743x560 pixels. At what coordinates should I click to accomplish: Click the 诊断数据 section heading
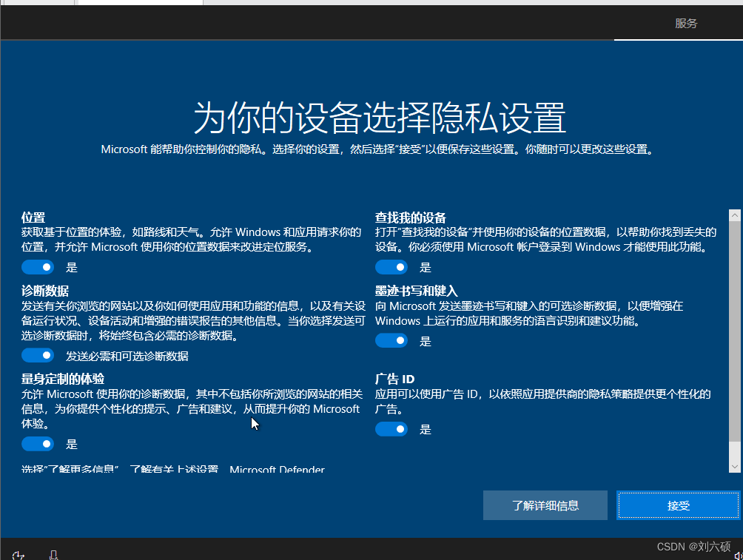[45, 291]
